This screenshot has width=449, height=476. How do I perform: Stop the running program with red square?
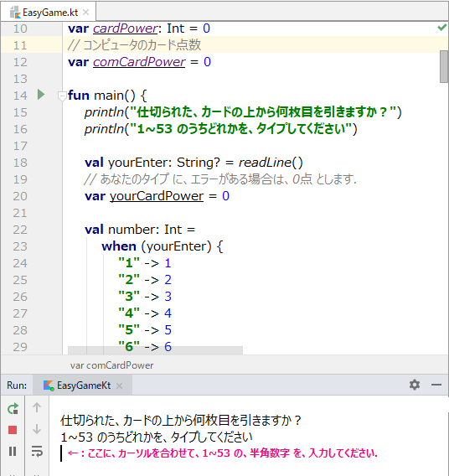point(13,430)
